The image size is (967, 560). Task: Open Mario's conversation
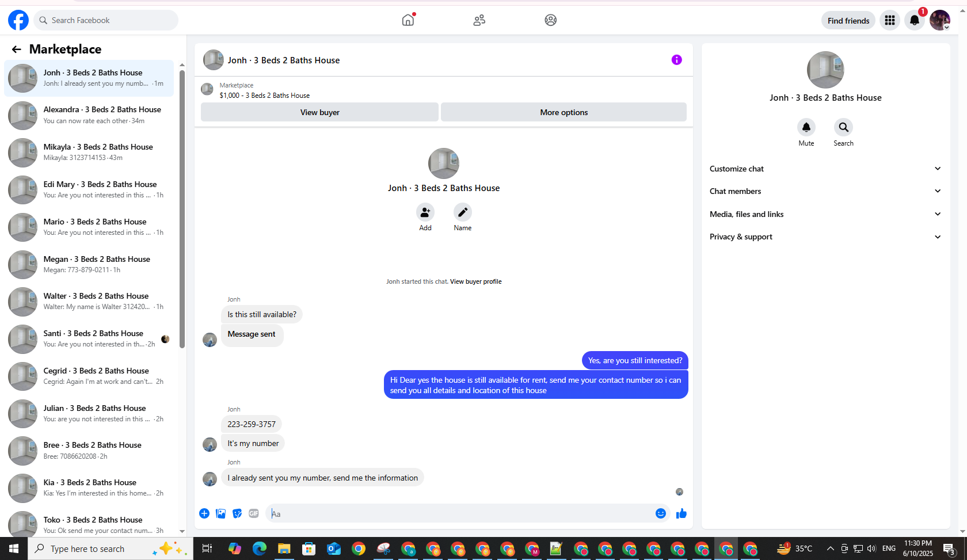[89, 227]
